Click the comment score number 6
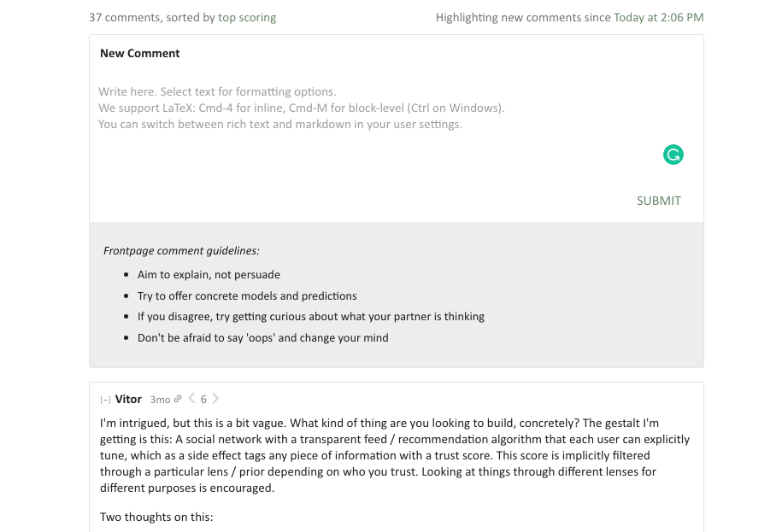 tap(203, 399)
